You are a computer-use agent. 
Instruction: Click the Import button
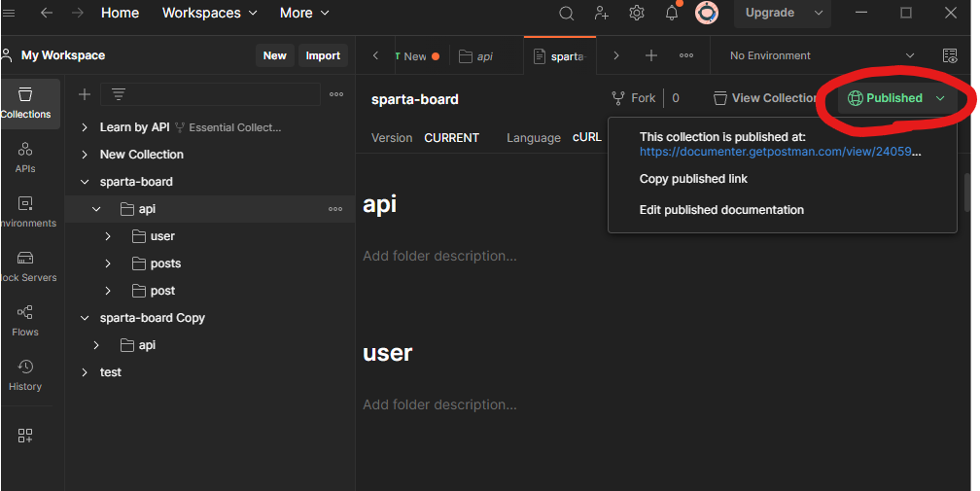tap(323, 55)
